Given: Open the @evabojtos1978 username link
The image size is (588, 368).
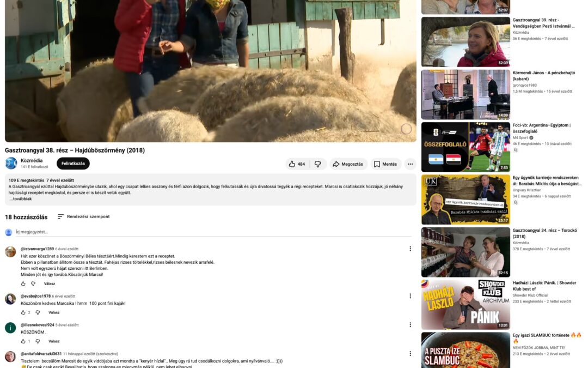Looking at the screenshot, I should tap(35, 296).
